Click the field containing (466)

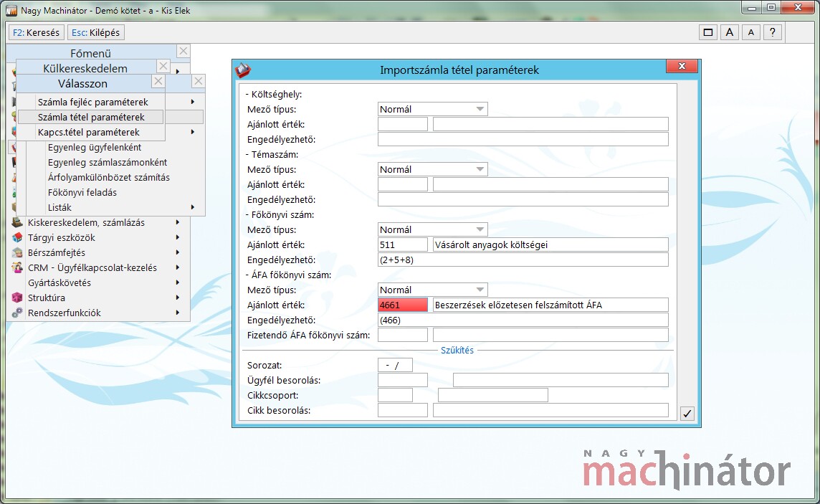tap(523, 320)
